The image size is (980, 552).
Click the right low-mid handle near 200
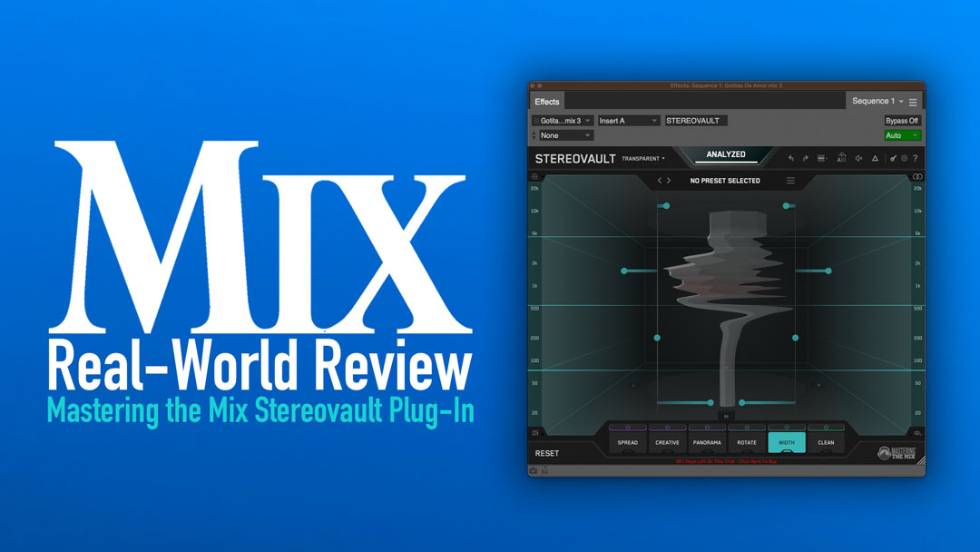coord(795,338)
